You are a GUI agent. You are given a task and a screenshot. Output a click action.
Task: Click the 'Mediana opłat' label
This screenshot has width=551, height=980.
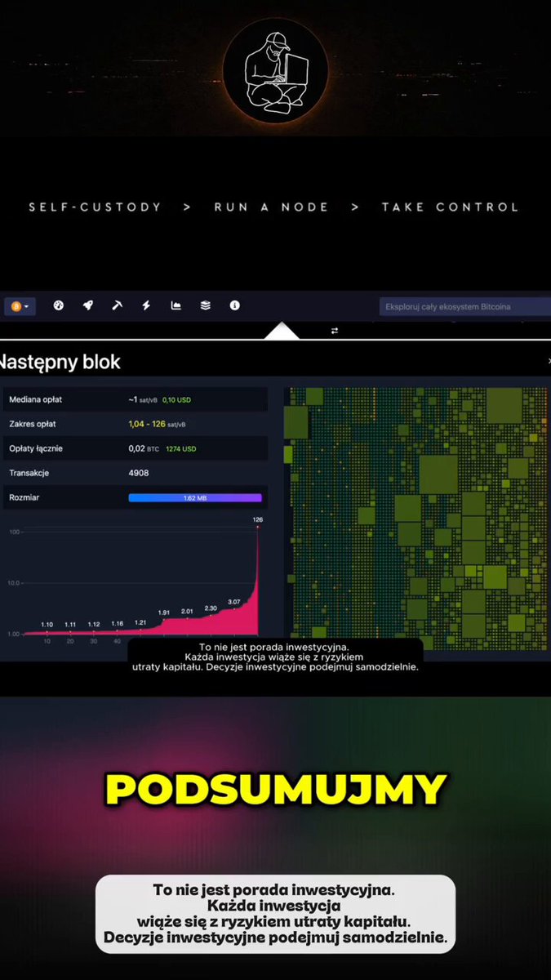[35, 399]
